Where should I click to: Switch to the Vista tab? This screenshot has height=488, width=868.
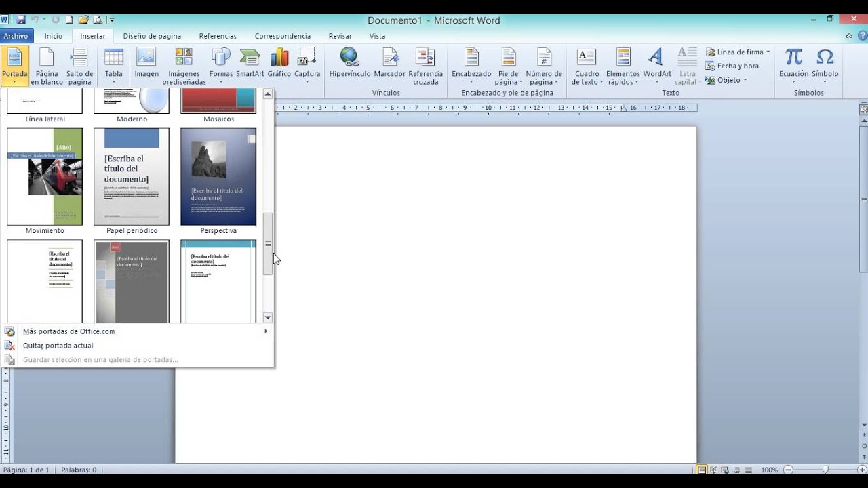coord(377,36)
